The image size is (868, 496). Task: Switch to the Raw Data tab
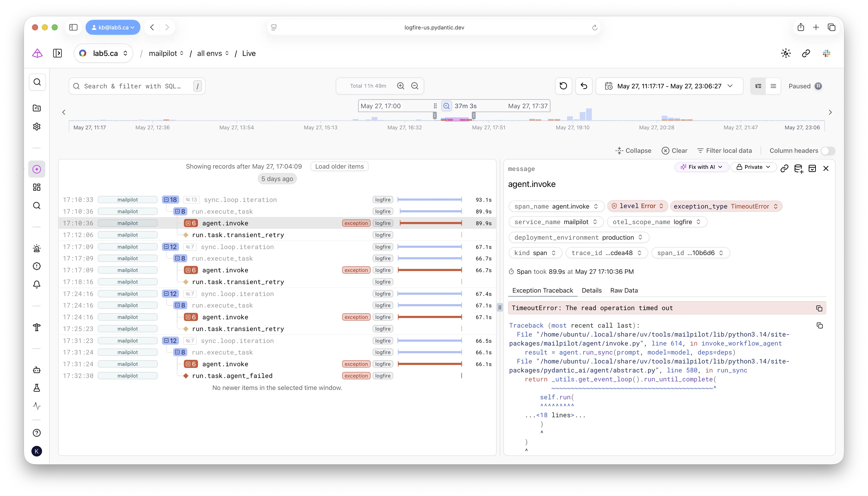coord(624,291)
